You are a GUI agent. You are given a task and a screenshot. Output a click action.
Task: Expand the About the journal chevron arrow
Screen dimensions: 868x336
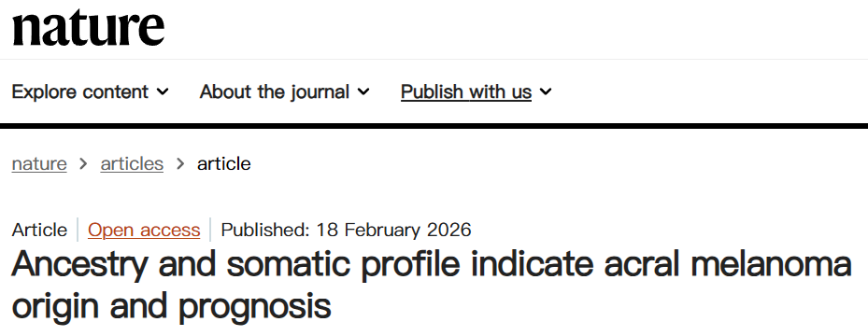point(363,91)
